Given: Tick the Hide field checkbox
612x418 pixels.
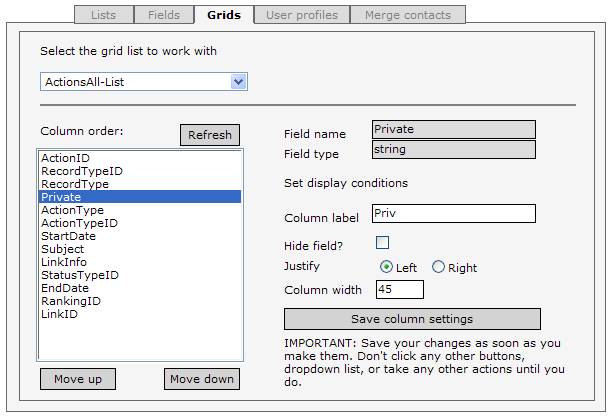Looking at the screenshot, I should tap(382, 243).
